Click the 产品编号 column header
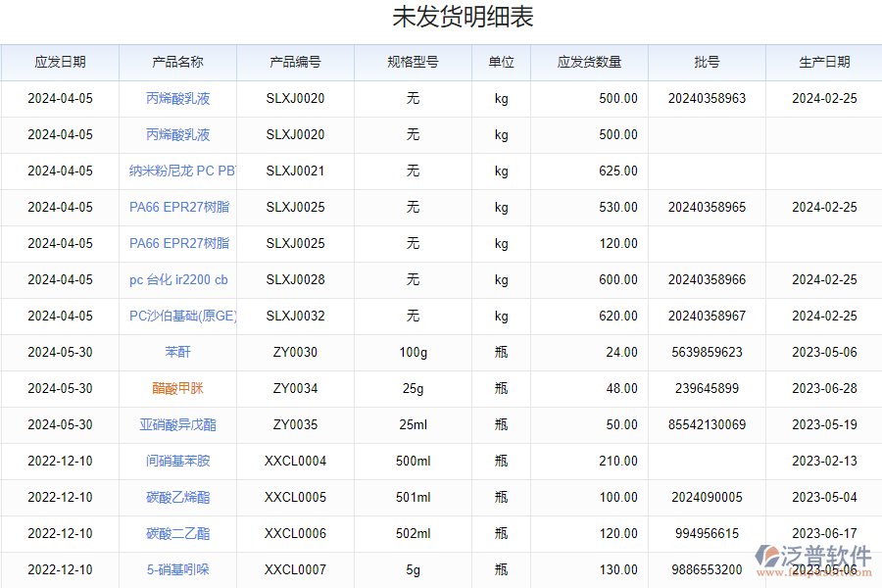Screen dimensions: 882x588 295,62
